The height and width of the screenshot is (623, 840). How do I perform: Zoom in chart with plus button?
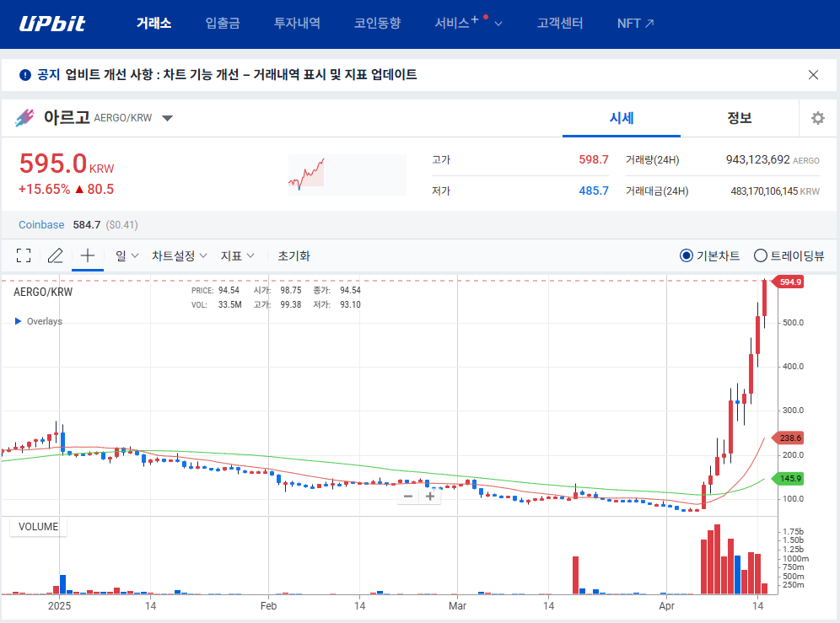coord(429,497)
